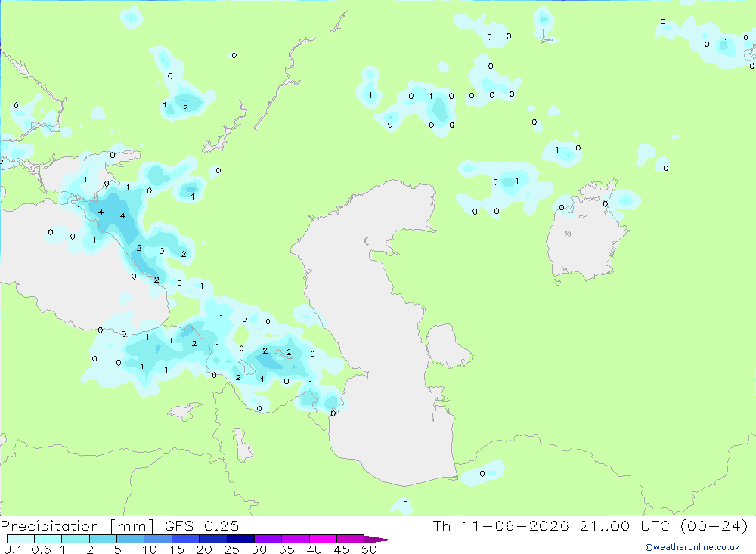The image size is (756, 554).
Task: Pick the 5–10 mm legend color swatch
Action: pyautogui.click(x=130, y=539)
